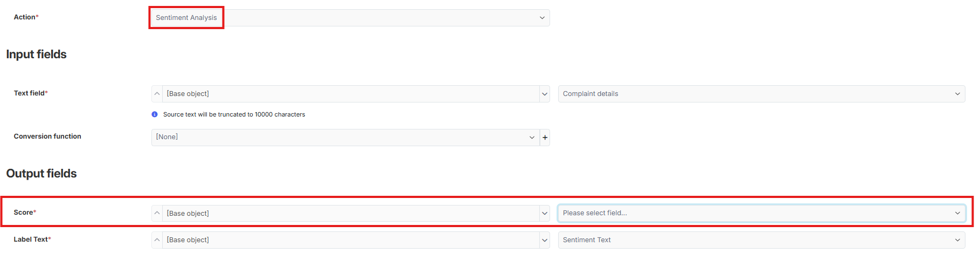This screenshot has height=260, width=980.
Task: Click [Base object] text in the Text field row
Action: (x=188, y=94)
